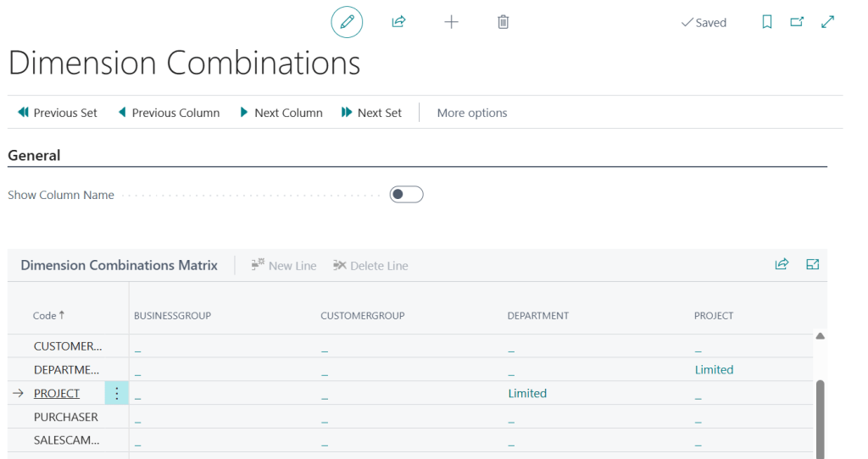Click the trash delete icon

[x=503, y=22]
